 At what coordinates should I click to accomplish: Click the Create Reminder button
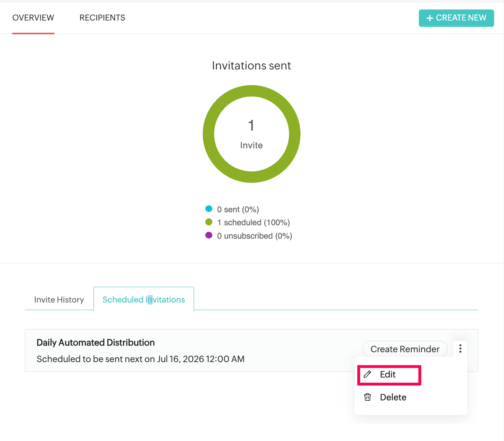[405, 349]
